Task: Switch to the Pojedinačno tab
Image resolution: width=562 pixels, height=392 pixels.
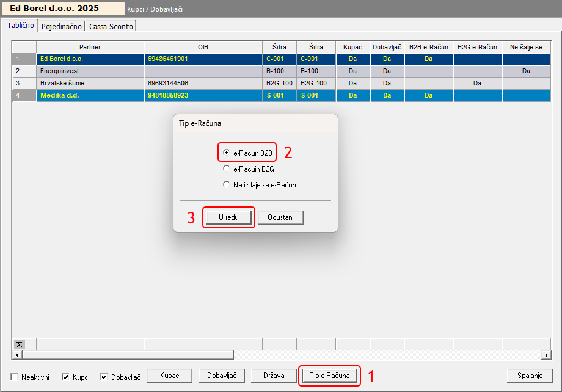Action: click(x=62, y=26)
